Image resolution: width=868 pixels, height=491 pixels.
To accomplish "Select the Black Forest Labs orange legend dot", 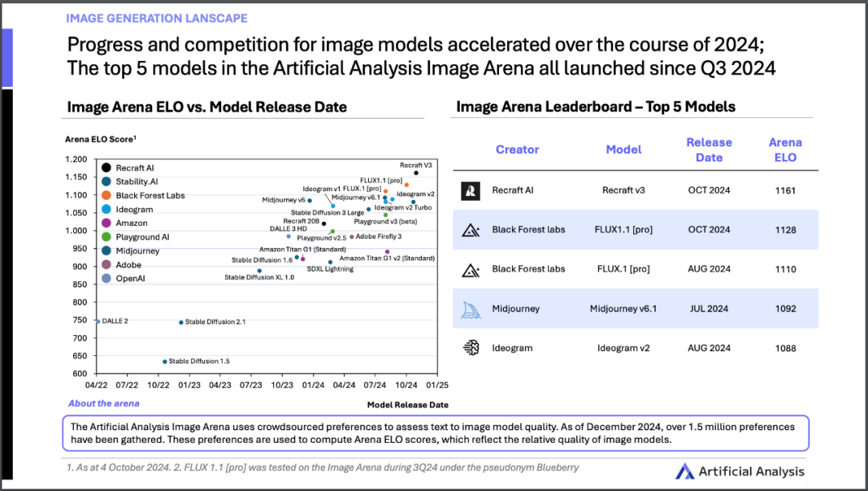I will (x=106, y=195).
